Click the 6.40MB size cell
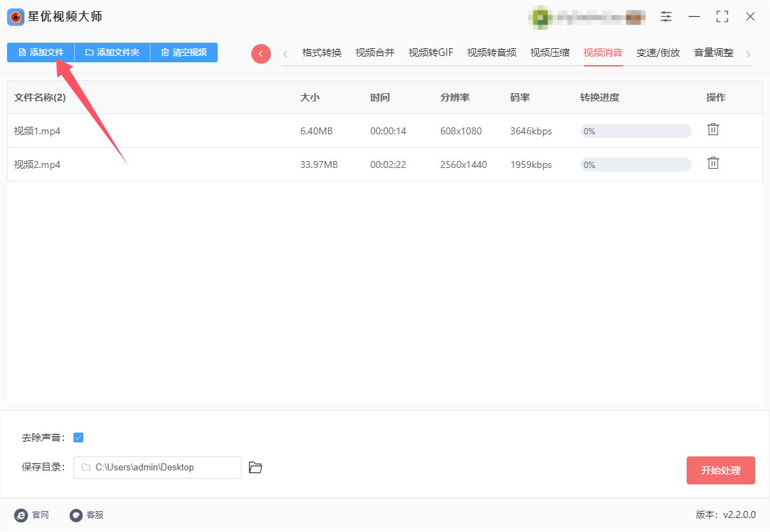770x532 pixels. (x=316, y=131)
